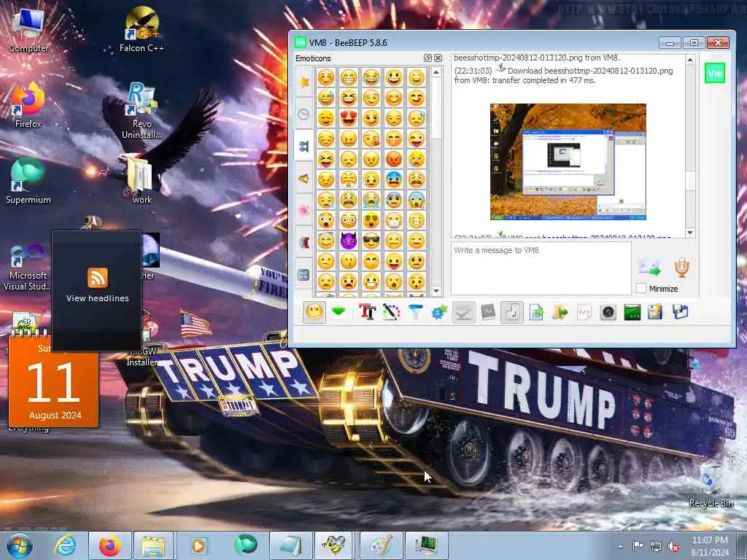747x560 pixels.
Task: Click the grey book spell-check icon
Action: pos(488,312)
